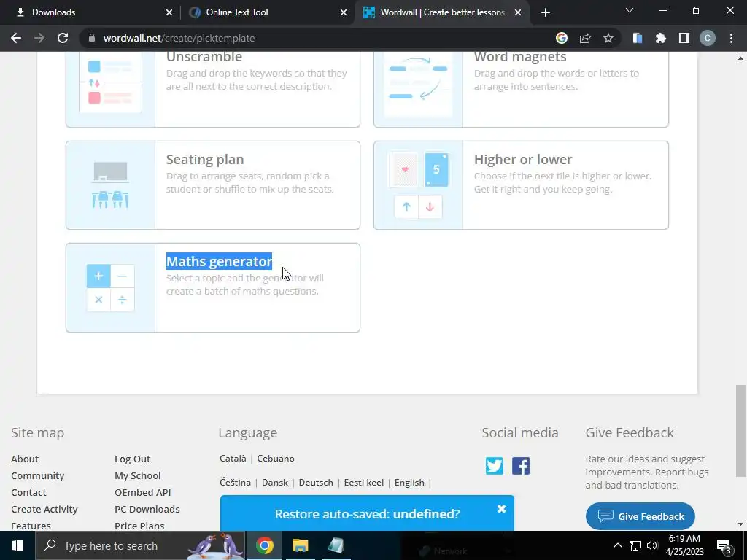The width and height of the screenshot is (747, 560).
Task: Close the Wordwall tab
Action: 518,12
